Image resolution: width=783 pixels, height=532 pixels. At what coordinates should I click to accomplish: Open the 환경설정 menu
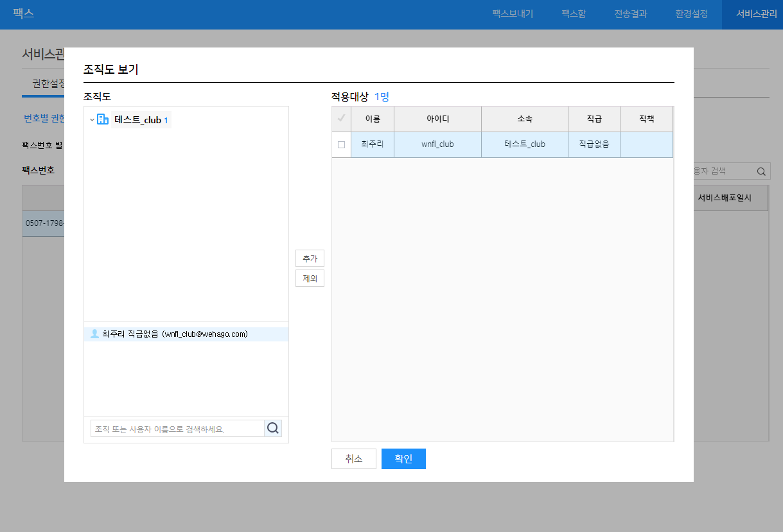tap(691, 13)
